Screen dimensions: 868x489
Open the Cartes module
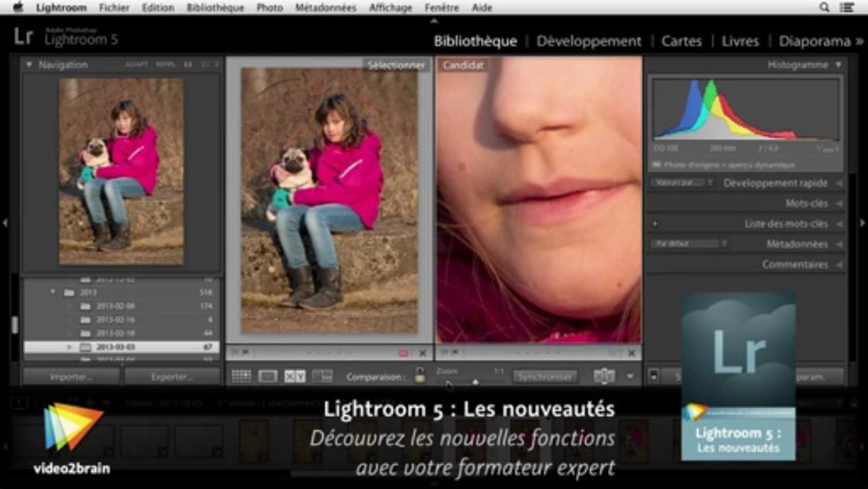[x=681, y=41]
